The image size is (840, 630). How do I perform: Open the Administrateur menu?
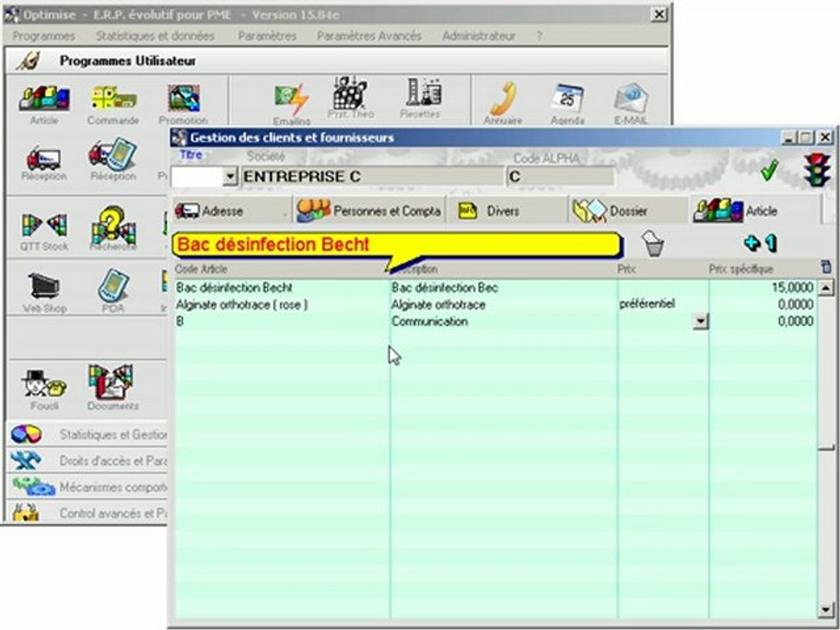point(479,36)
